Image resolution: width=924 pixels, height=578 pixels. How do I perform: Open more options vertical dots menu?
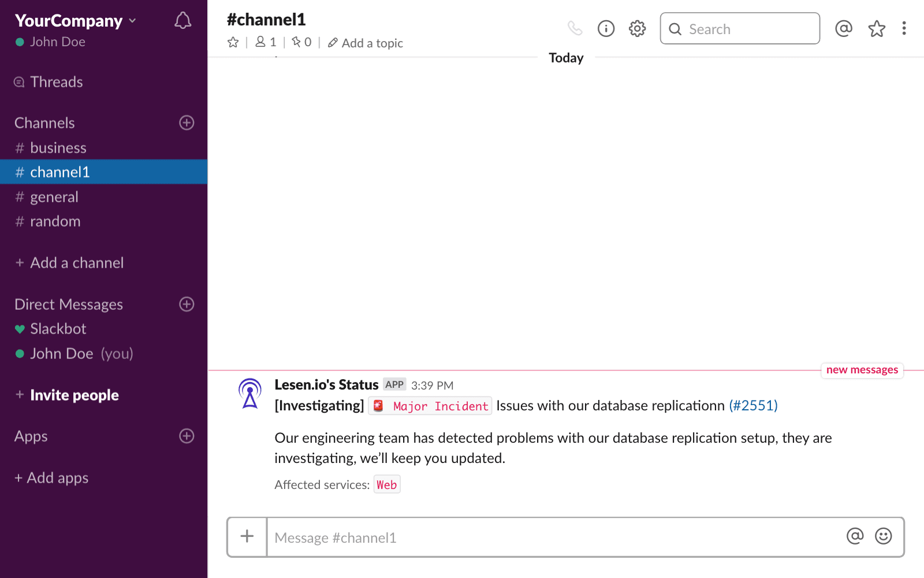point(904,28)
